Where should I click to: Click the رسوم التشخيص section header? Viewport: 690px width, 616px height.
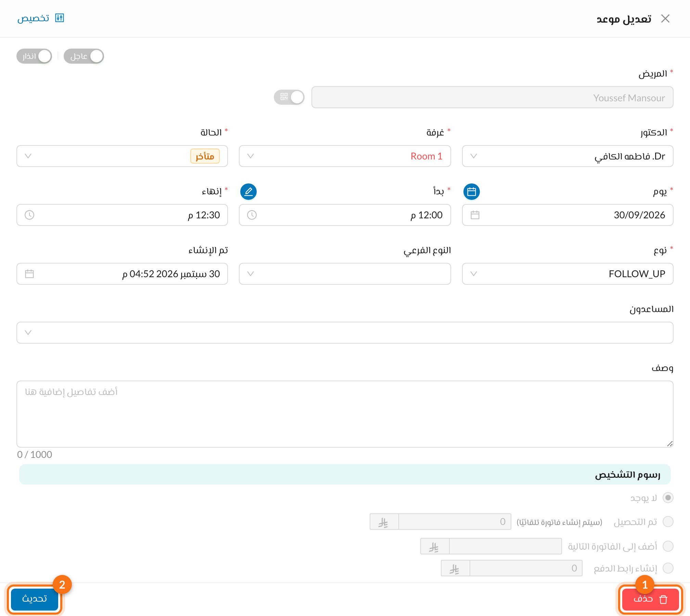[x=345, y=474]
